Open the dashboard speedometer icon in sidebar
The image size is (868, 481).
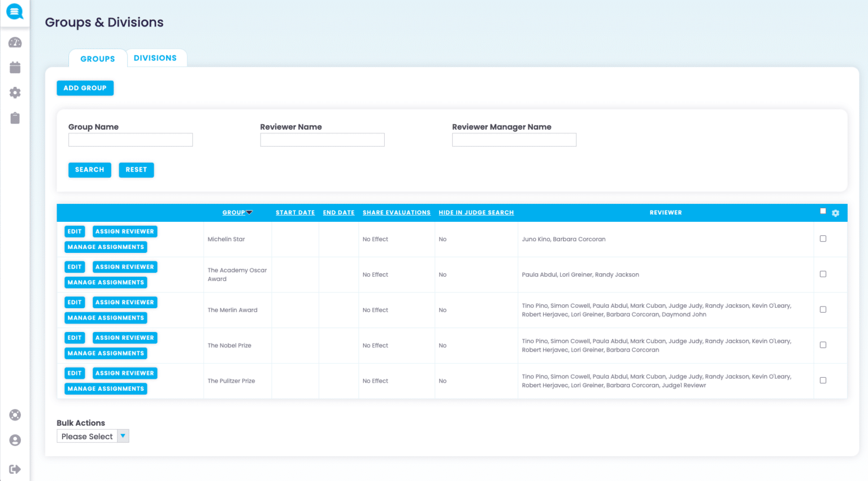(15, 42)
